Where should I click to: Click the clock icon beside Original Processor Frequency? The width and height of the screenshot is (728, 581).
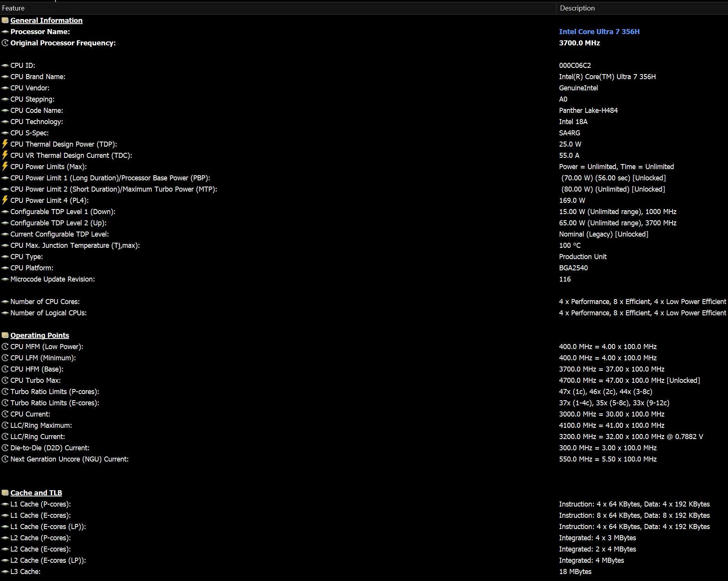5,43
